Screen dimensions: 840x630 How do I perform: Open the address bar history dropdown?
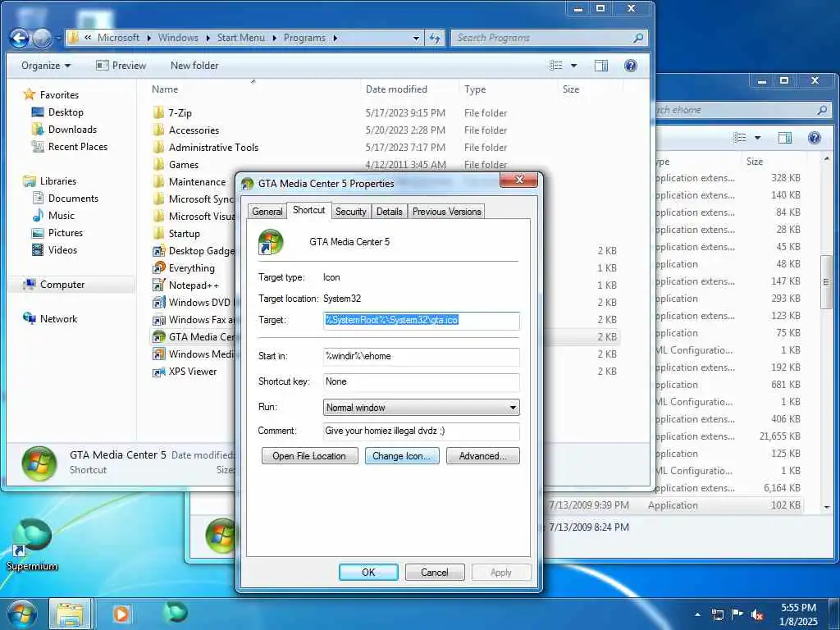tap(416, 38)
